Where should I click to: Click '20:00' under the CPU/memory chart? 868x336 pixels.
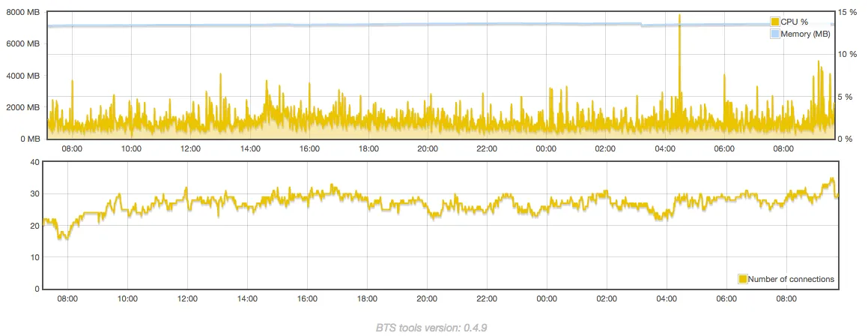pyautogui.click(x=428, y=148)
